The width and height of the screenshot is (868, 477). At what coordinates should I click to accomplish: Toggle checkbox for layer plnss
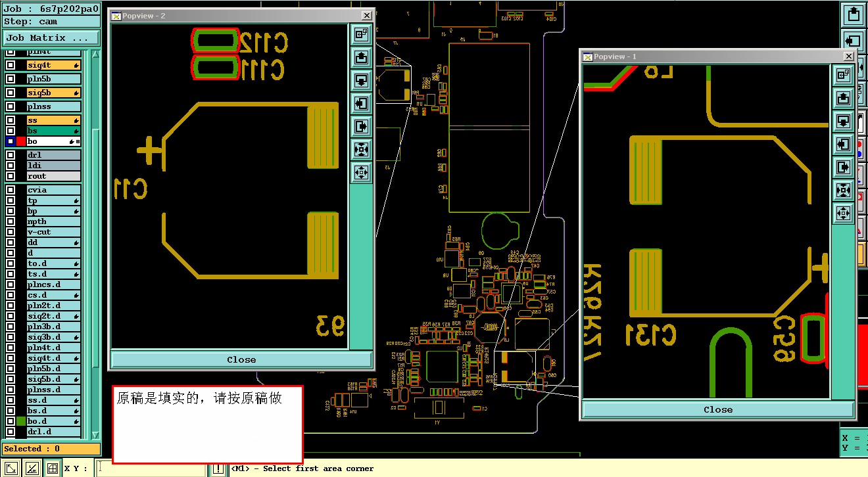[x=11, y=106]
